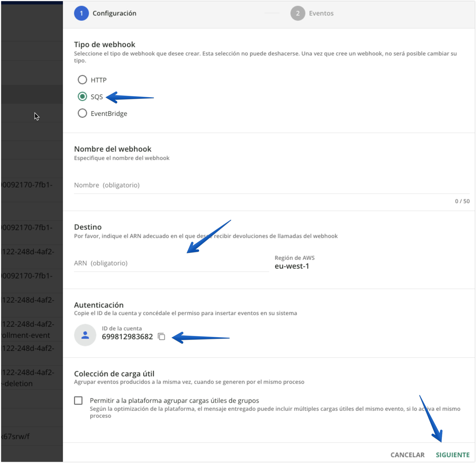Click the Región de AWS label

[295, 258]
